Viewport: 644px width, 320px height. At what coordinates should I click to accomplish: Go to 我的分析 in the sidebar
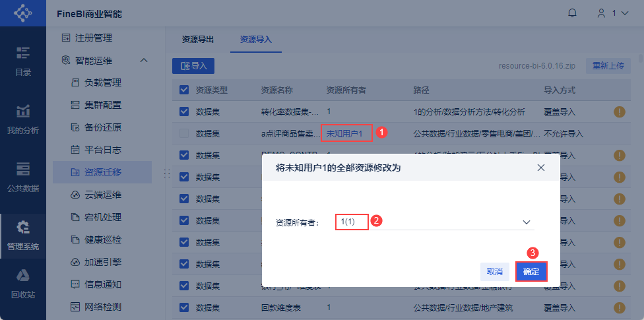tap(23, 120)
